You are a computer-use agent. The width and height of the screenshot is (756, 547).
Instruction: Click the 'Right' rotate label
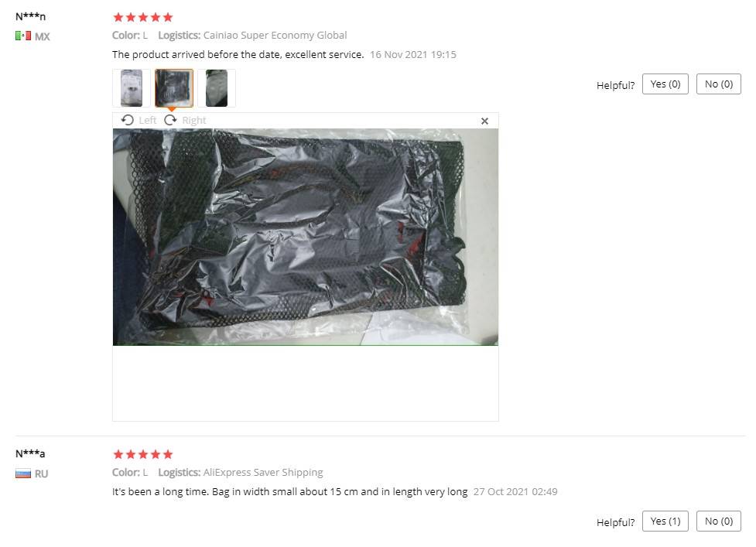[193, 120]
